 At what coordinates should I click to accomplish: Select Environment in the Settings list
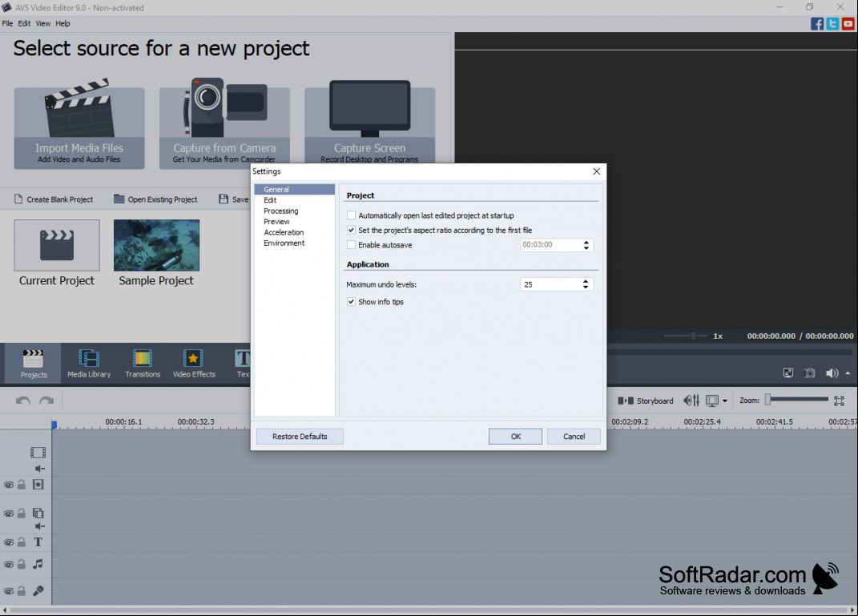tap(294, 243)
